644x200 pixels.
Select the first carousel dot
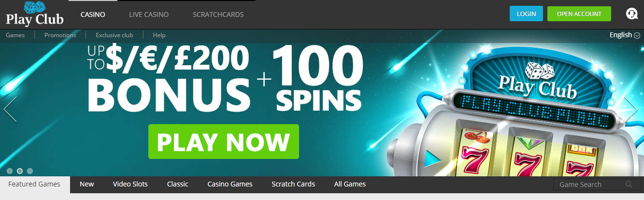click(10, 171)
